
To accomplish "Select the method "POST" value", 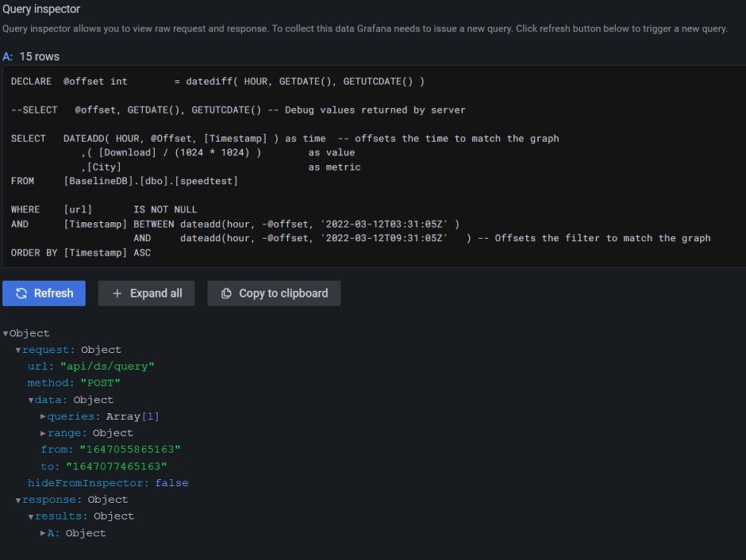I will tap(100, 383).
